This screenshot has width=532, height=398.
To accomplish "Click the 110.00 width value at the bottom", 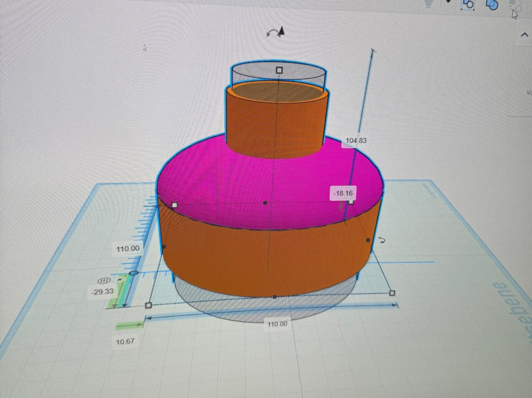I will coord(277,324).
